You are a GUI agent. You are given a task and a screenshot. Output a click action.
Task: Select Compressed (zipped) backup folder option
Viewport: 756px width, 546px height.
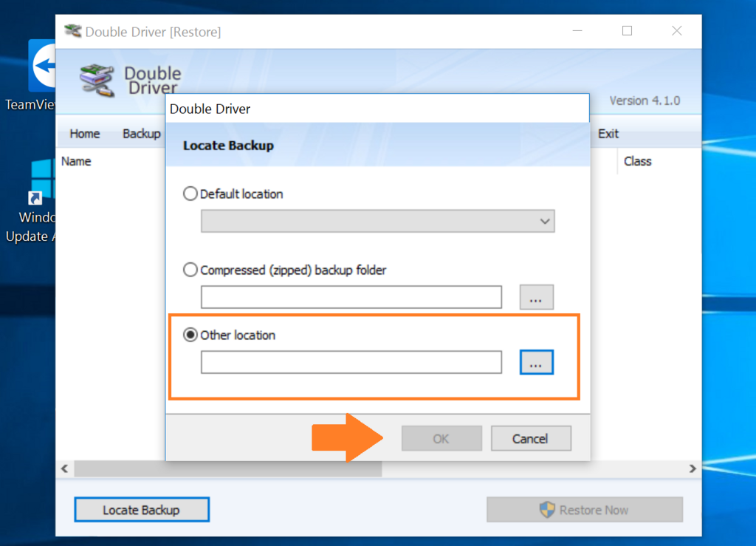pyautogui.click(x=190, y=269)
